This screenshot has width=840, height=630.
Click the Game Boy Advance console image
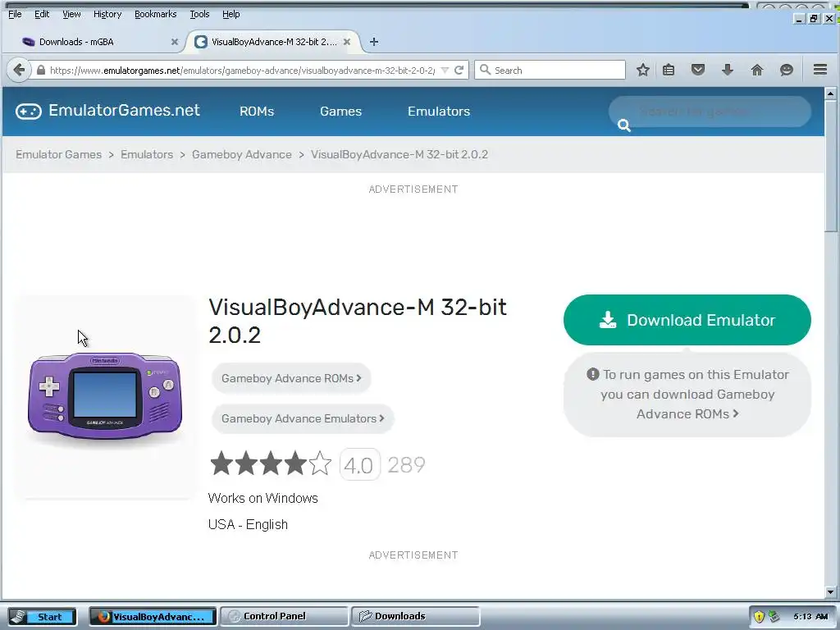105,396
